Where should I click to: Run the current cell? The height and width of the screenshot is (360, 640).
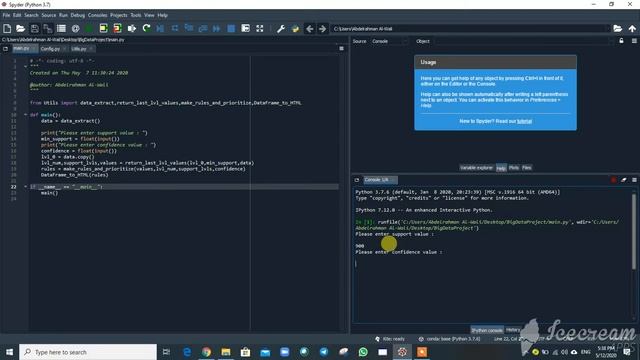pyautogui.click(x=103, y=29)
